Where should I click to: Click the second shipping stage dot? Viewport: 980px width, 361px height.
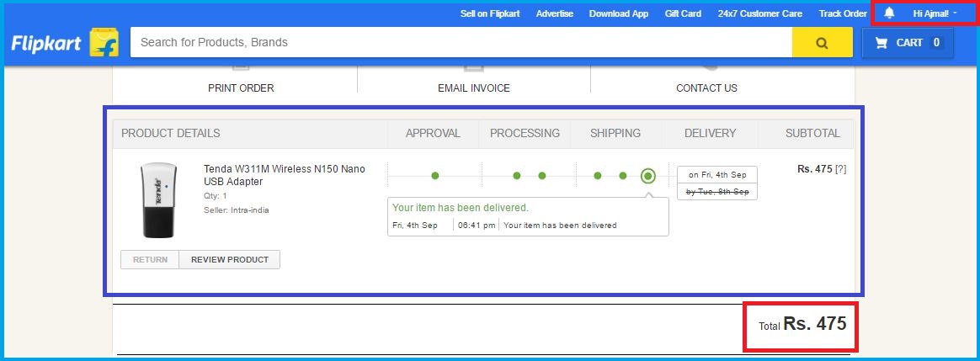(622, 176)
